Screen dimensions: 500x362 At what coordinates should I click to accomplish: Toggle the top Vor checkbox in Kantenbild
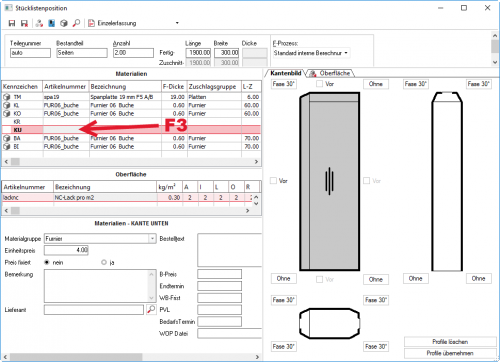pyautogui.click(x=319, y=84)
